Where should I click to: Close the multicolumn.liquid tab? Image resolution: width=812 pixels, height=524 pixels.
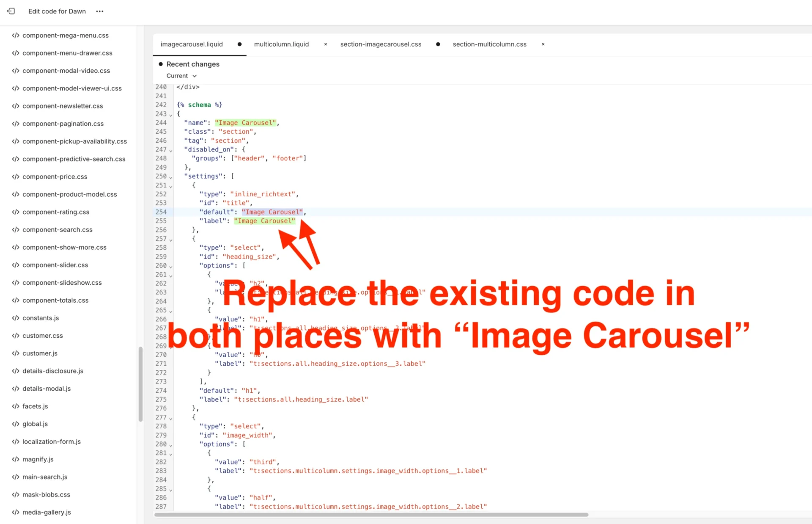coord(325,44)
